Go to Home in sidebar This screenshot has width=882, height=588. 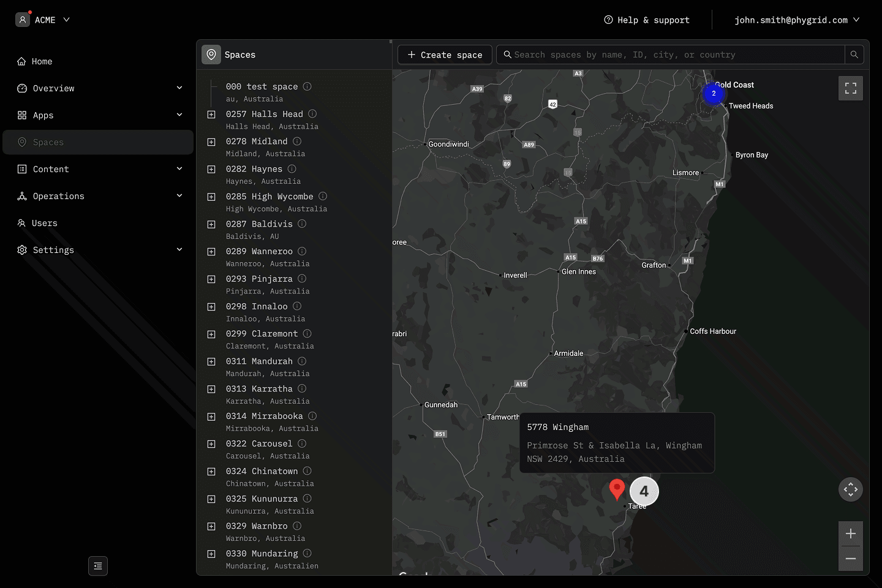tap(42, 61)
